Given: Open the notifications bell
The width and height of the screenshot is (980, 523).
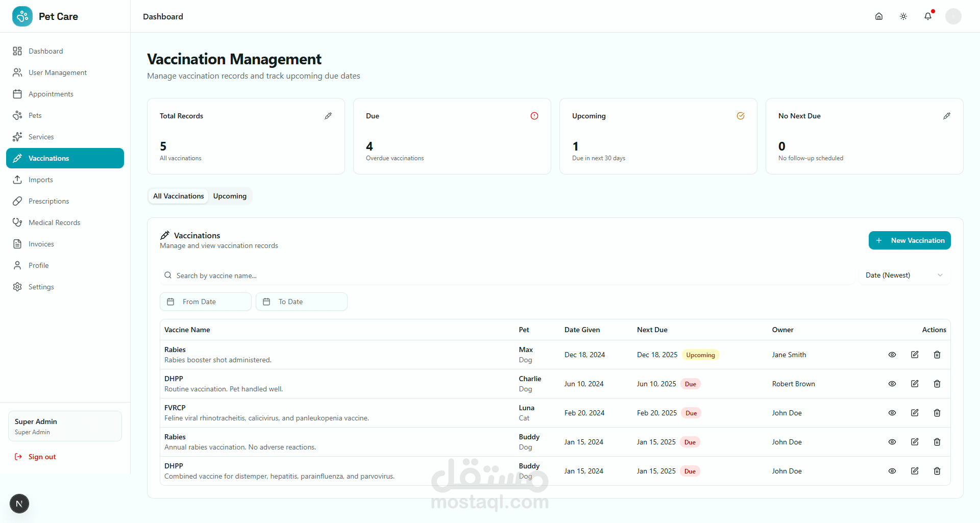Looking at the screenshot, I should [928, 16].
